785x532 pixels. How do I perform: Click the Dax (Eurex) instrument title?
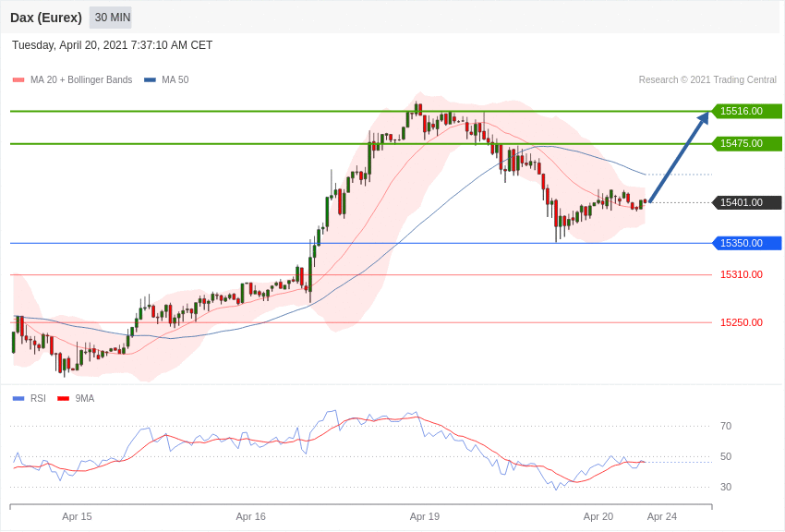pos(46,18)
